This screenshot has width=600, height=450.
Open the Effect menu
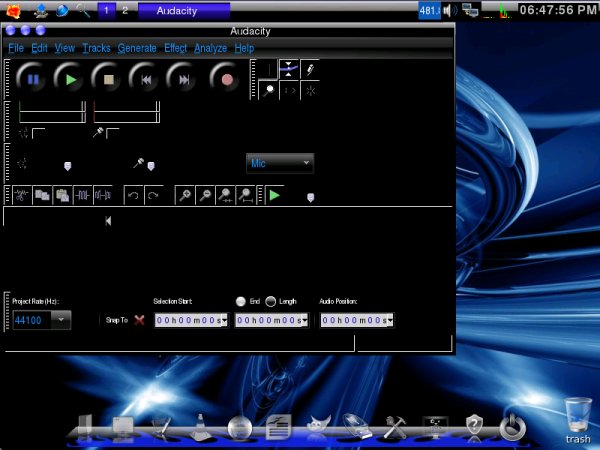[x=175, y=48]
